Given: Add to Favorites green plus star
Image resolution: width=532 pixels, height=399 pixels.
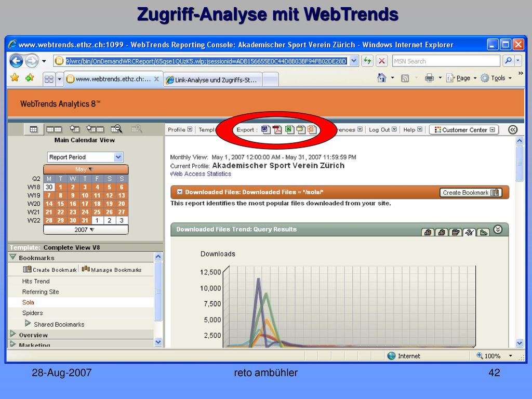Looking at the screenshot, I should click(x=30, y=78).
